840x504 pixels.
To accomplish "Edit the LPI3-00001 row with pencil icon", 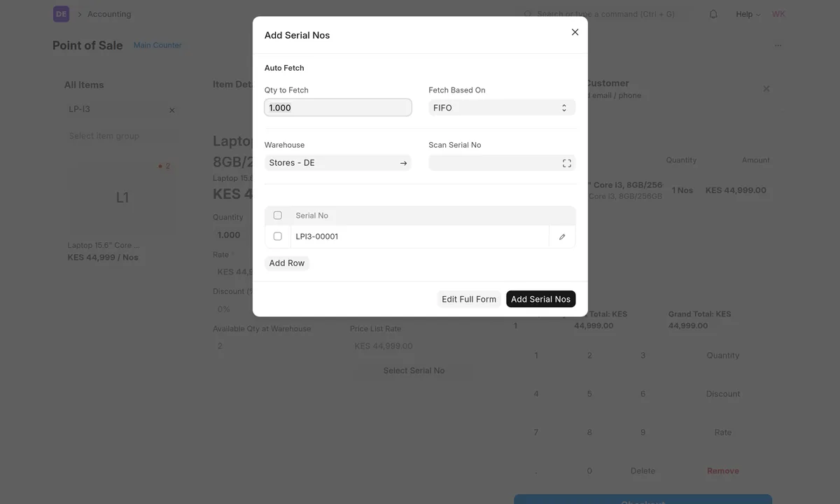I will [x=562, y=237].
